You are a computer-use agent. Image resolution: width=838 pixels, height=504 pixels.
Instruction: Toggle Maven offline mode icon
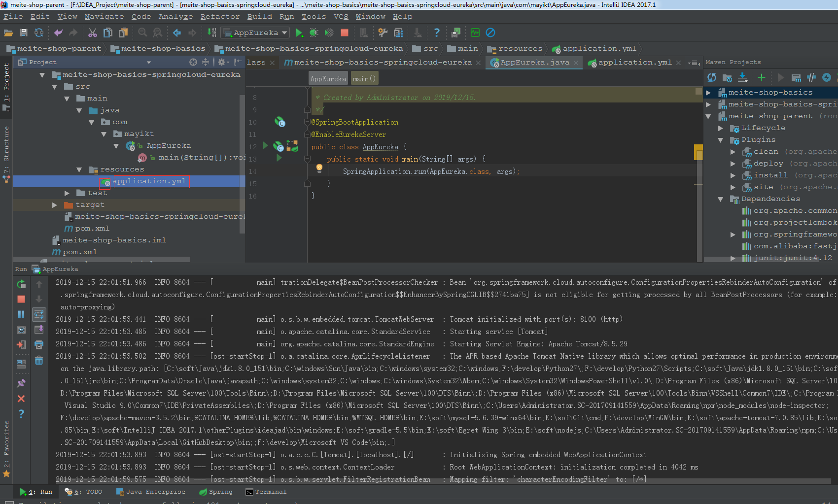tap(811, 77)
